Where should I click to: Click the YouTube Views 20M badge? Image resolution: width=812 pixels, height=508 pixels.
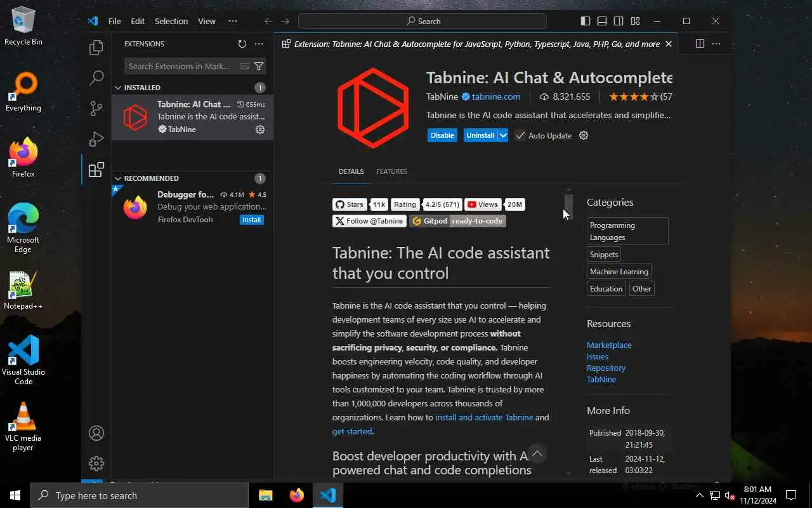tap(495, 204)
